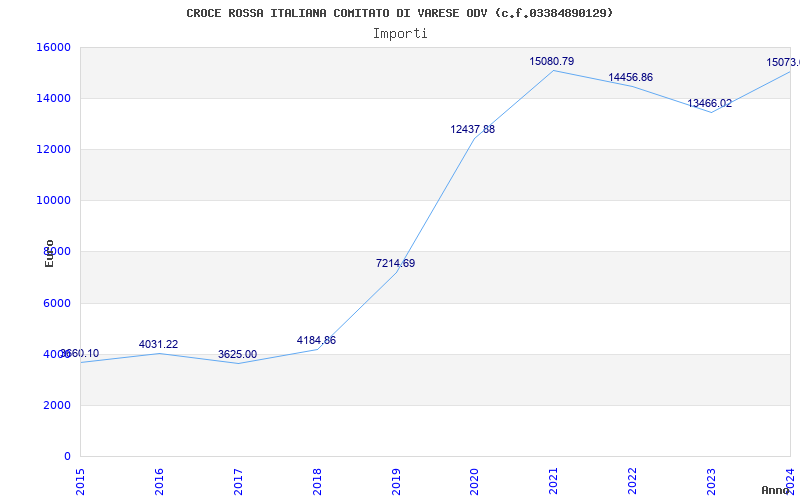Click the 16000 y-axis tick label
The width and height of the screenshot is (800, 500).
53,47
